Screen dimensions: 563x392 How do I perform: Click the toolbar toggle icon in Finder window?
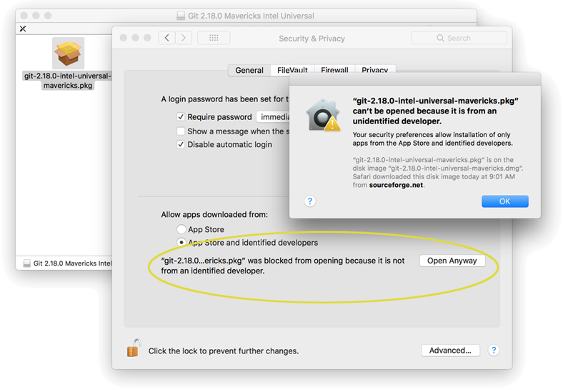click(x=23, y=29)
